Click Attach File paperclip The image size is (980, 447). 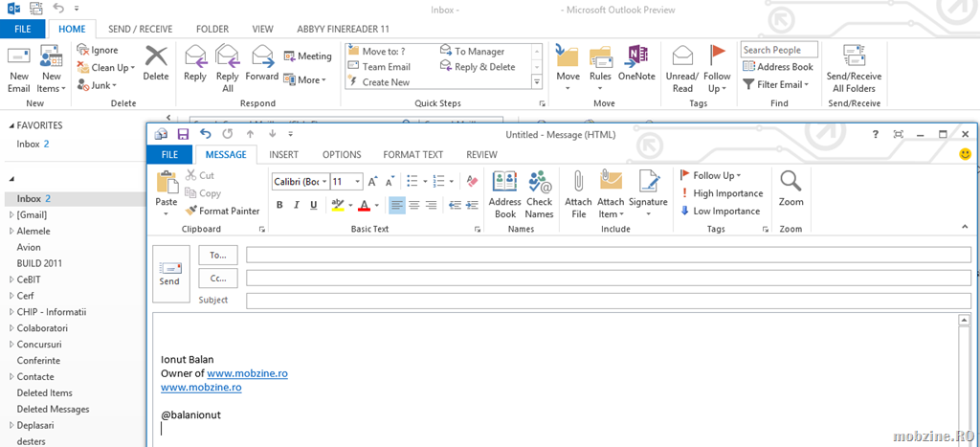[x=578, y=194]
